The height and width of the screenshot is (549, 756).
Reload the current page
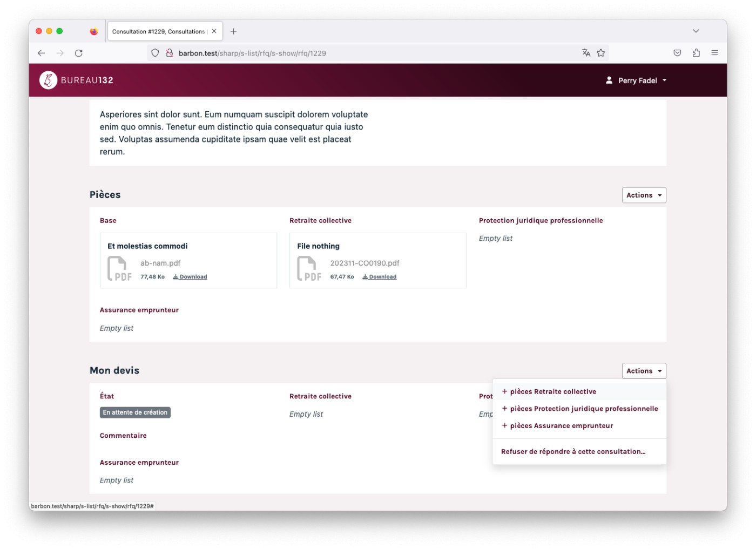click(79, 53)
